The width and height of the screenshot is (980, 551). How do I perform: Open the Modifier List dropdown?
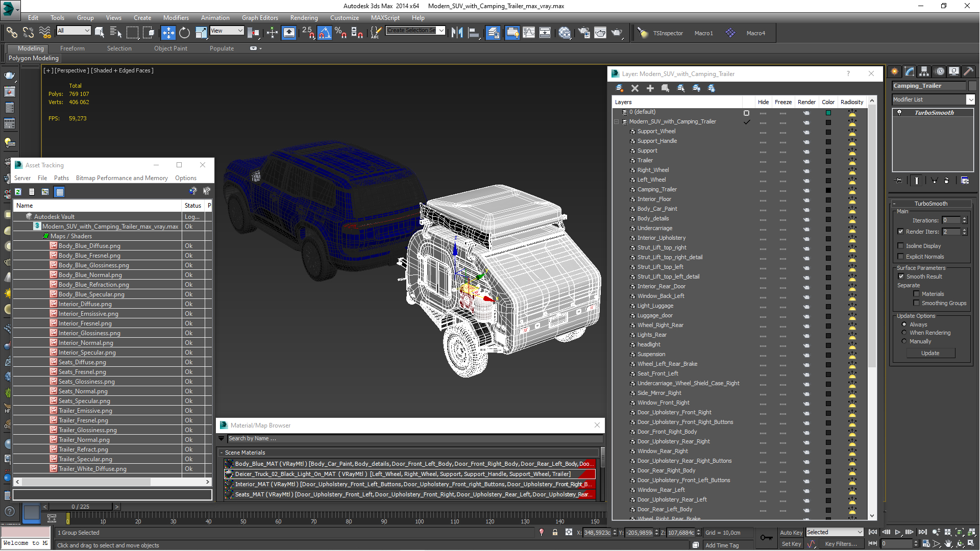970,99
